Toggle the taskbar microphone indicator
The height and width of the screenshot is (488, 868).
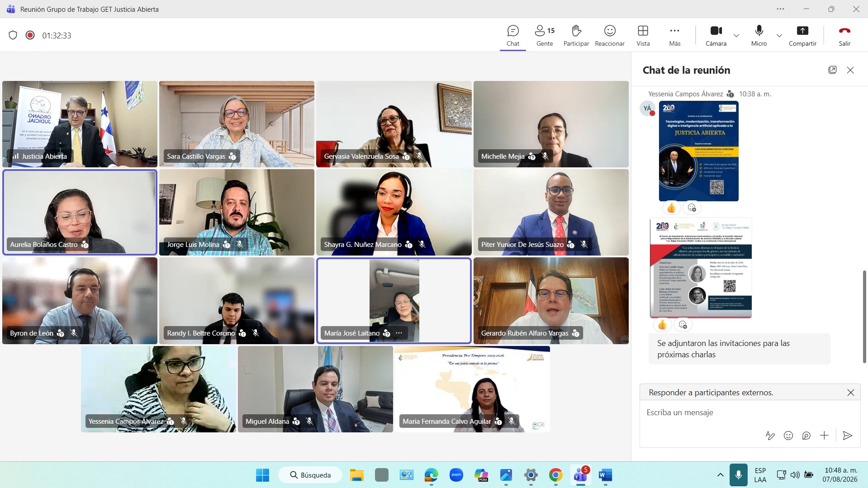pyautogui.click(x=738, y=475)
